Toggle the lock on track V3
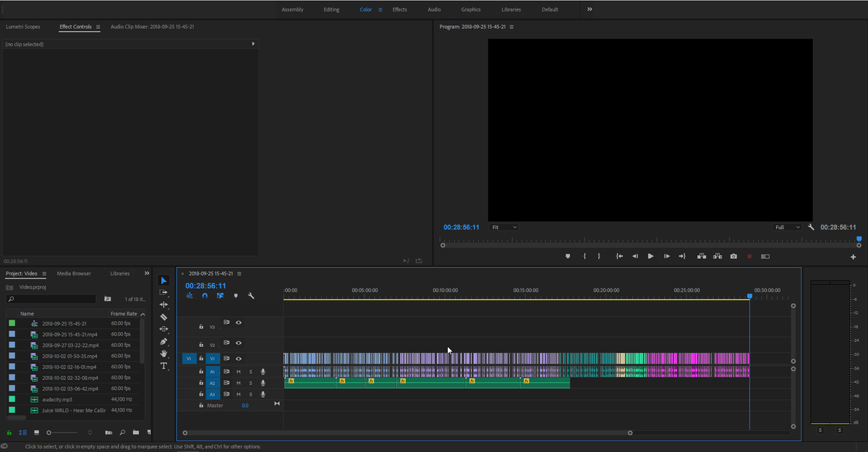The image size is (868, 452). tap(201, 327)
